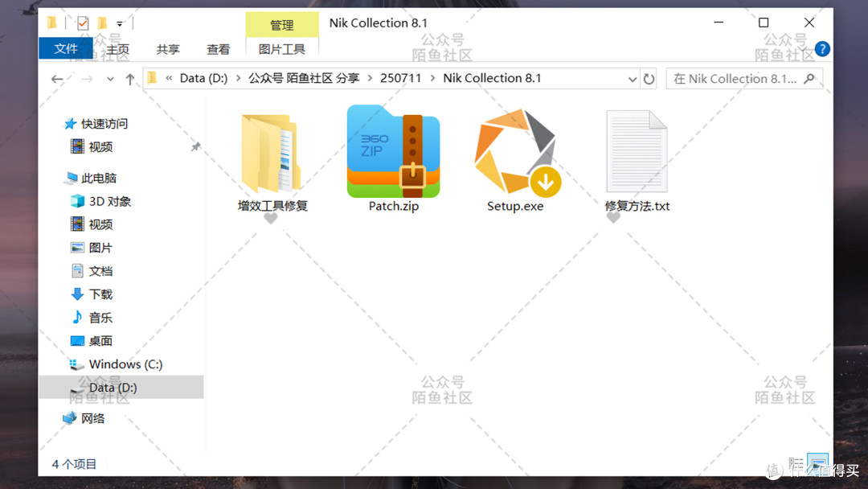Click the 增效工具修复 folder name label

(272, 206)
